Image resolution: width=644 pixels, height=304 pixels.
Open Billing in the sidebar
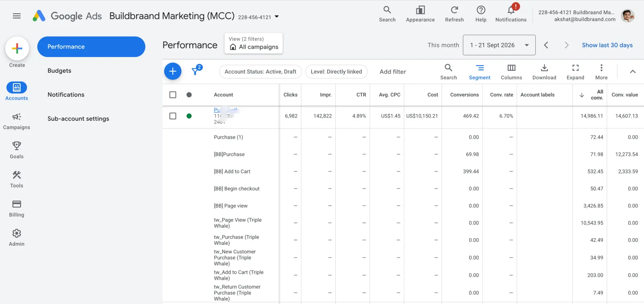click(x=17, y=209)
